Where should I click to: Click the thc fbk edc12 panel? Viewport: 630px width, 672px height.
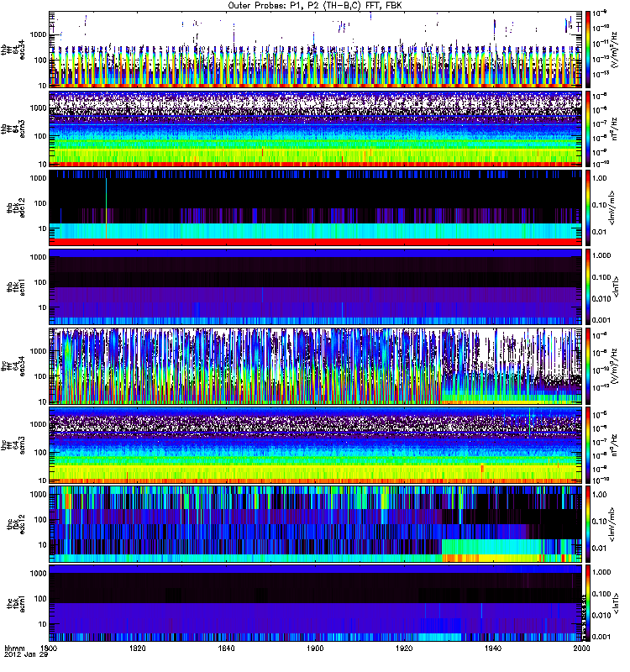coord(316,524)
